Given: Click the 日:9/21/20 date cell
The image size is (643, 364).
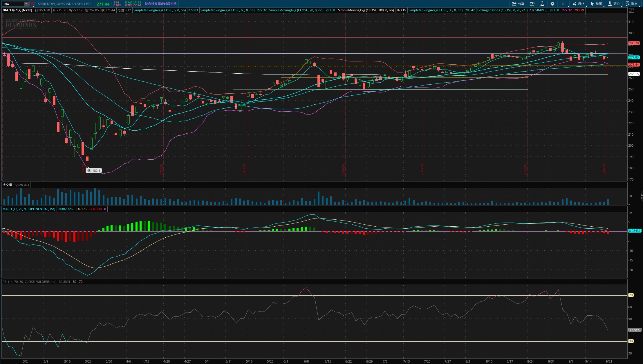Looking at the screenshot, I should coord(42,10).
